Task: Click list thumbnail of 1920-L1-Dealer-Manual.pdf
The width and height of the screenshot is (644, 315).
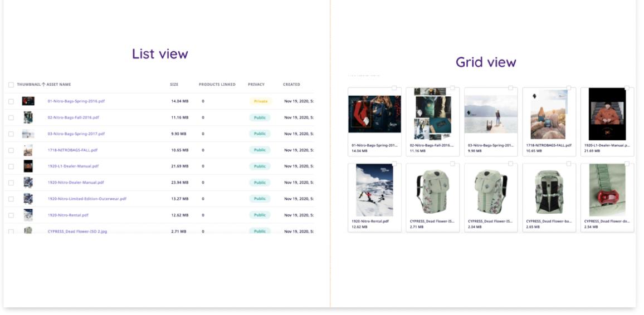Action: [x=28, y=166]
